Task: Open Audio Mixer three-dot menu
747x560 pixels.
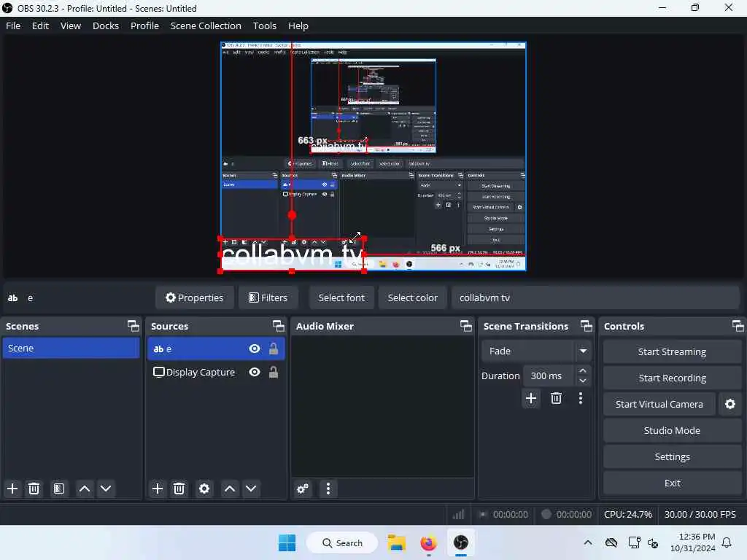Action: coord(328,488)
